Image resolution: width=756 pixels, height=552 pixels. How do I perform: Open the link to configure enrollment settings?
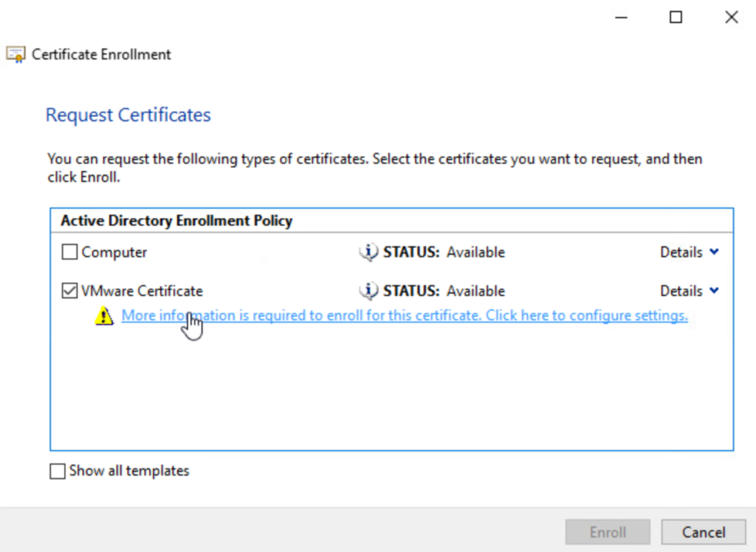pyautogui.click(x=405, y=316)
